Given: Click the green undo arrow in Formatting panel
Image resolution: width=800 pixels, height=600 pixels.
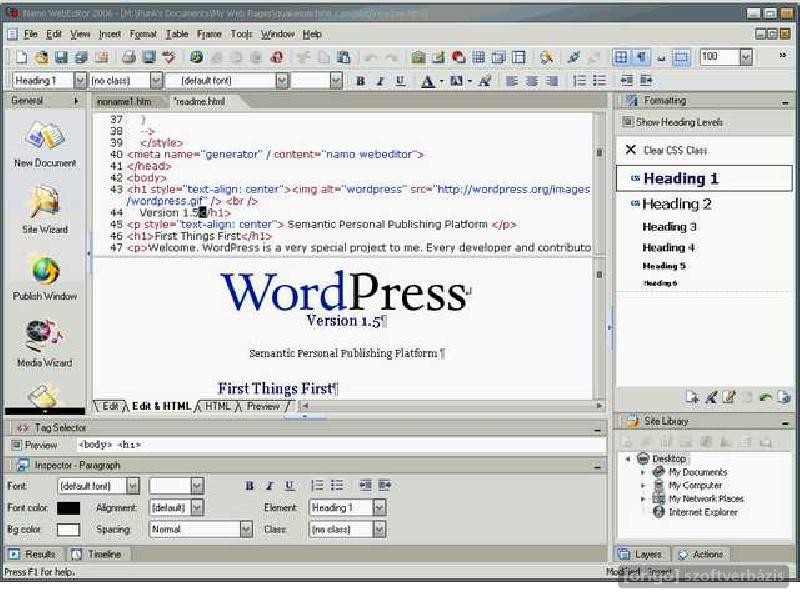Looking at the screenshot, I should (x=765, y=397).
